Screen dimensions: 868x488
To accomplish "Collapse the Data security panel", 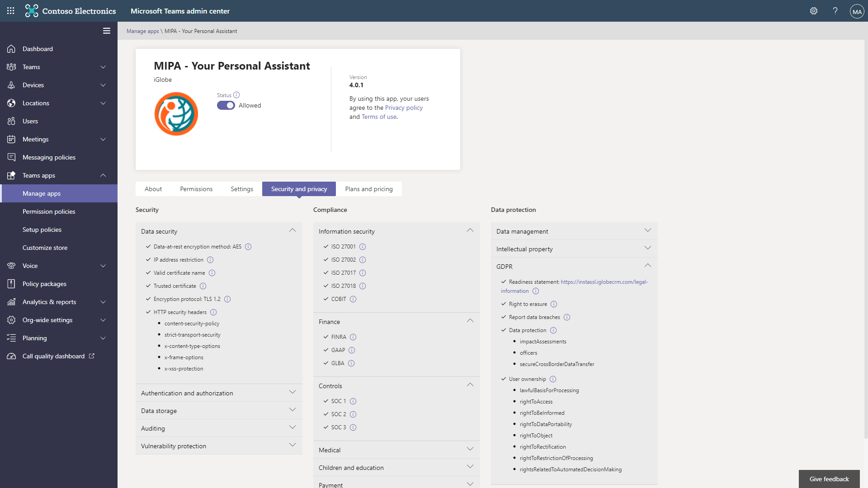I will (292, 230).
